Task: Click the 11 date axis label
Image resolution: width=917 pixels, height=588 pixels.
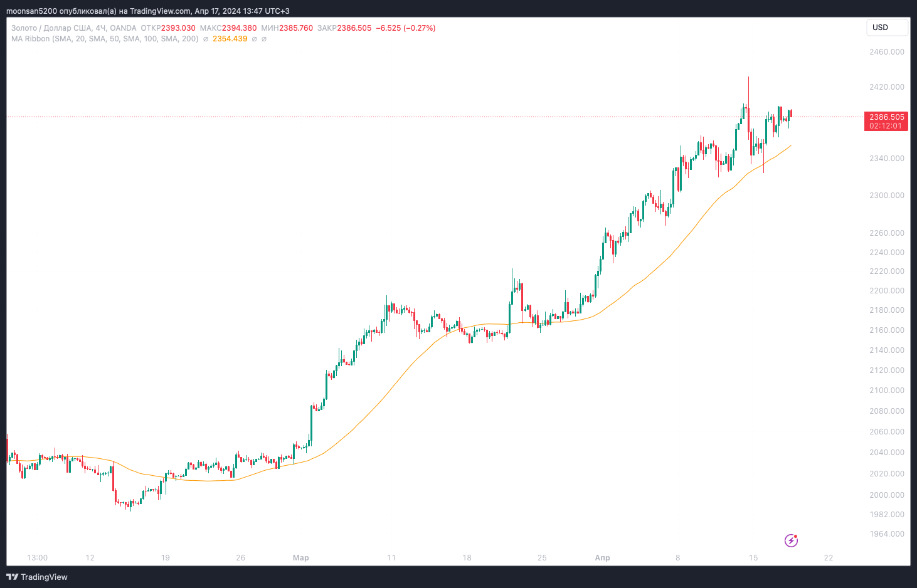Action: pos(391,558)
